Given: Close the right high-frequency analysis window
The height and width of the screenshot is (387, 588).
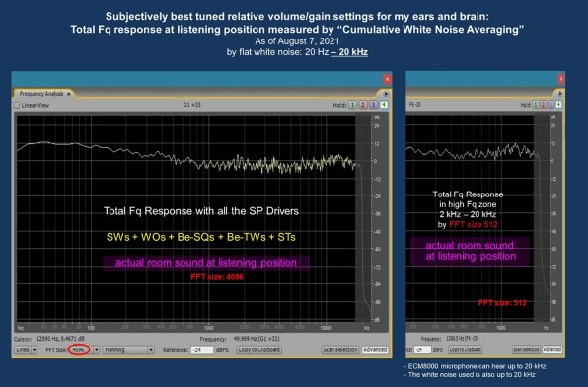Looking at the screenshot, I should click(x=561, y=79).
